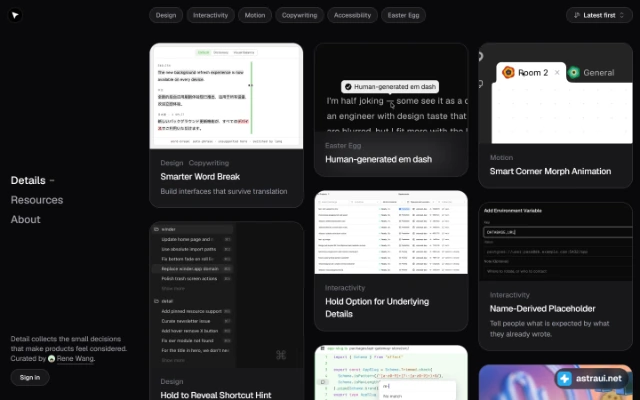This screenshot has height=400, width=640.
Task: Click the checkmark icon in em dash tooltip
Action: [x=348, y=87]
